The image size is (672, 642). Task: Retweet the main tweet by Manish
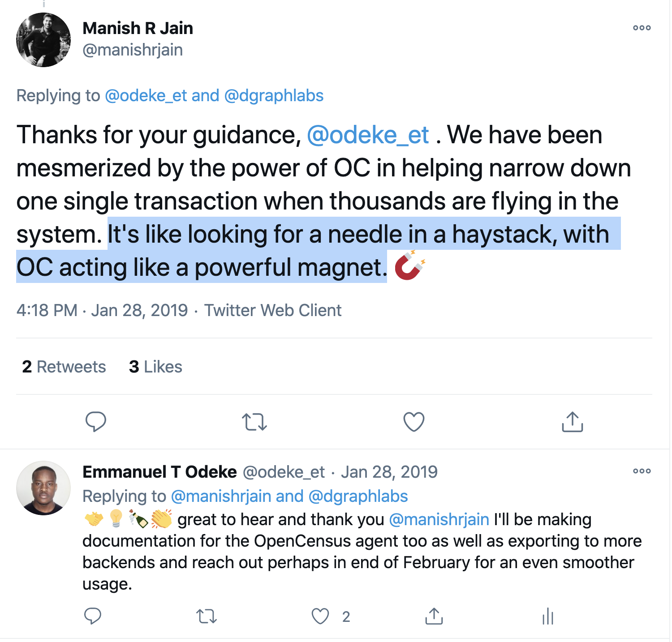(254, 422)
